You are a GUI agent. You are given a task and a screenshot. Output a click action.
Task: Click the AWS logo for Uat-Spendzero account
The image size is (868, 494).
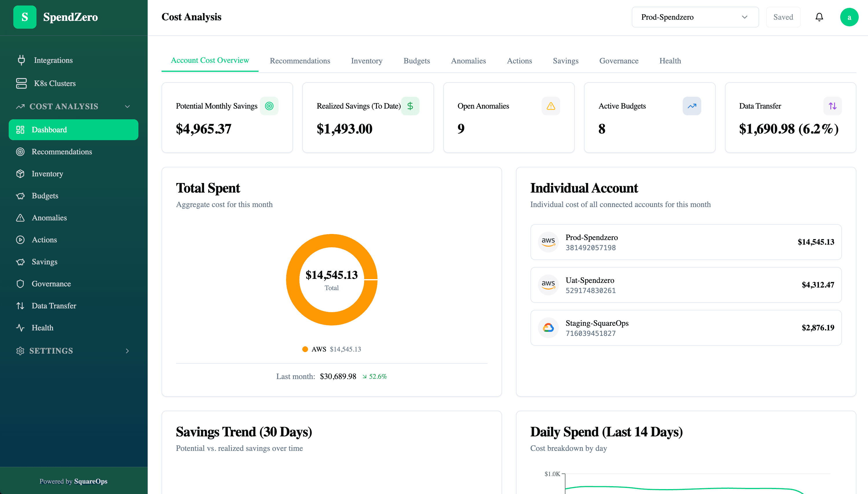[x=548, y=285]
